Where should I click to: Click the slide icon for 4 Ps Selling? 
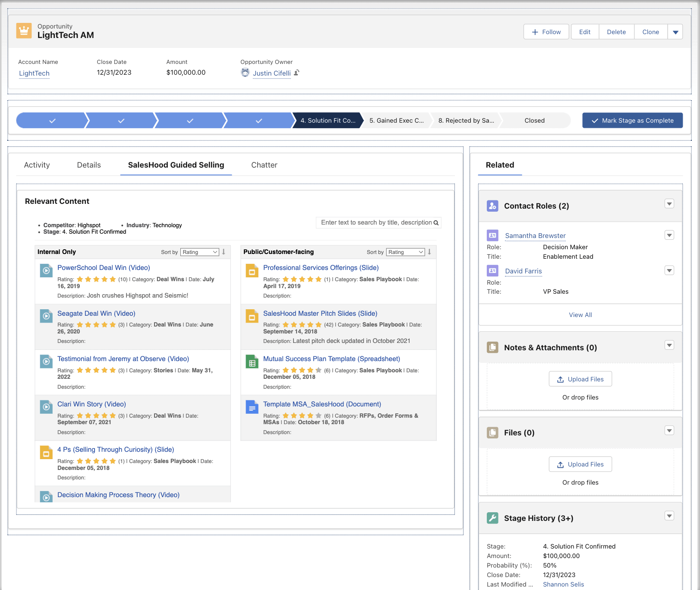[x=46, y=452]
